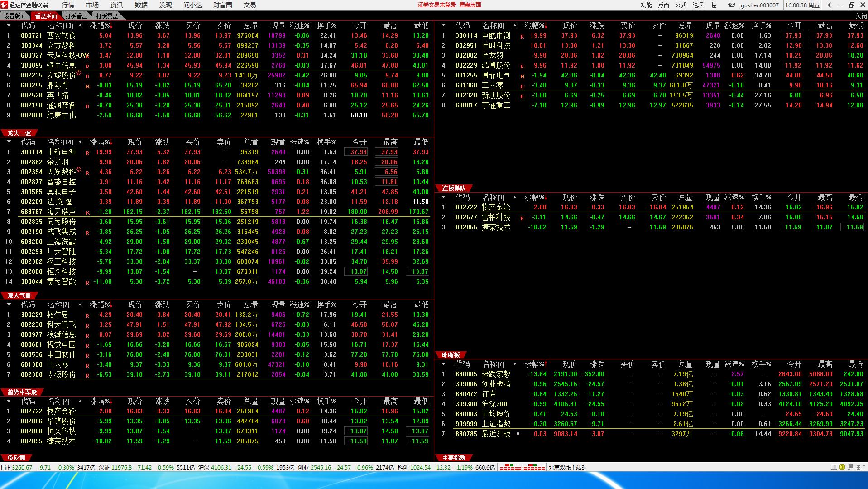Click the circled 2 badge beside 天娱数科
Image resolution: width=868 pixels, height=489 pixels.
78,169
